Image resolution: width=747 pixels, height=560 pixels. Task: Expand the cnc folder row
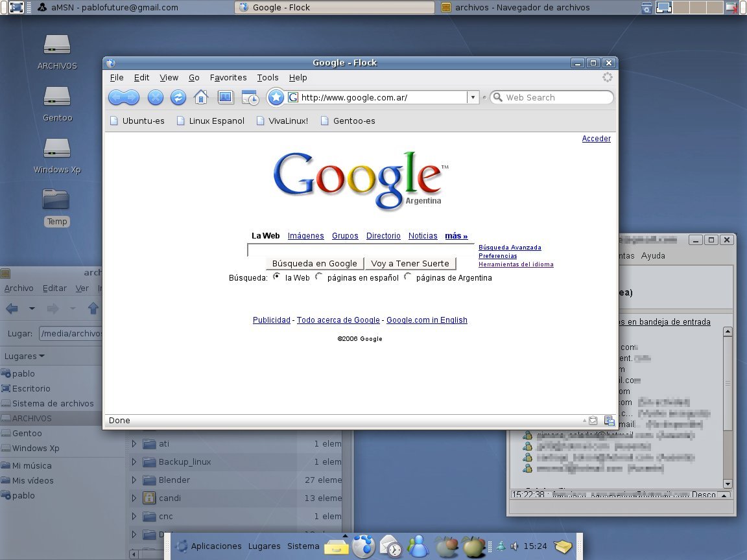click(134, 516)
